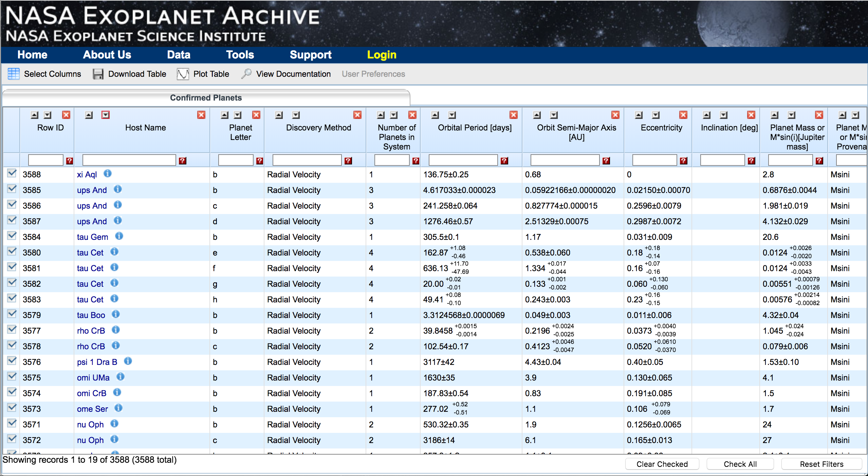Click the Select Columns grid icon
Screen dimensions: 868x476
14,74
